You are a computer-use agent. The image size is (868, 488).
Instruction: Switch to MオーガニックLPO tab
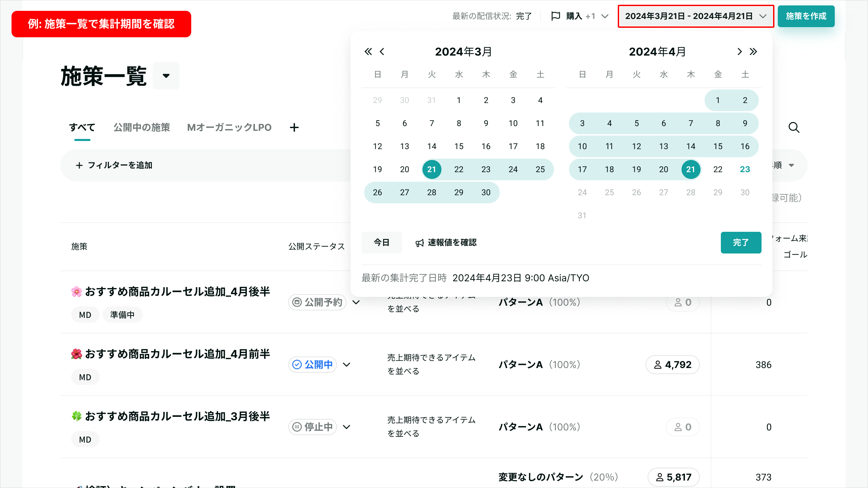(x=229, y=127)
